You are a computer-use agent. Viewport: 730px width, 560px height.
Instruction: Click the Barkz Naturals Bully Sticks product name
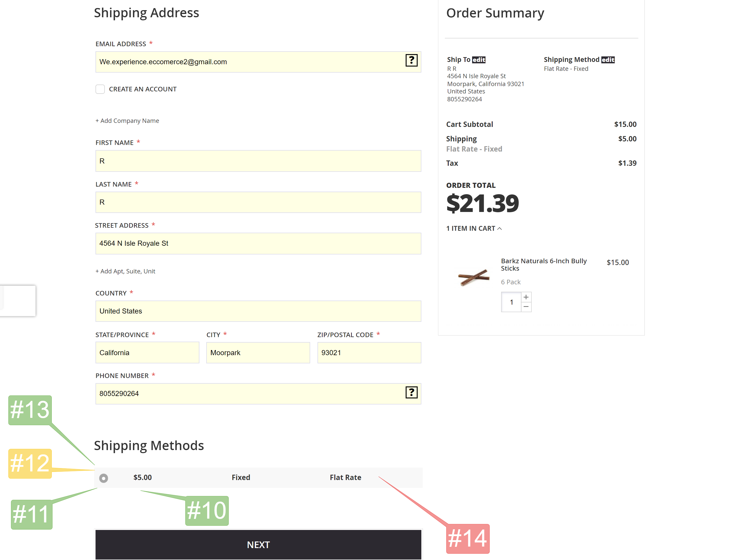click(543, 265)
